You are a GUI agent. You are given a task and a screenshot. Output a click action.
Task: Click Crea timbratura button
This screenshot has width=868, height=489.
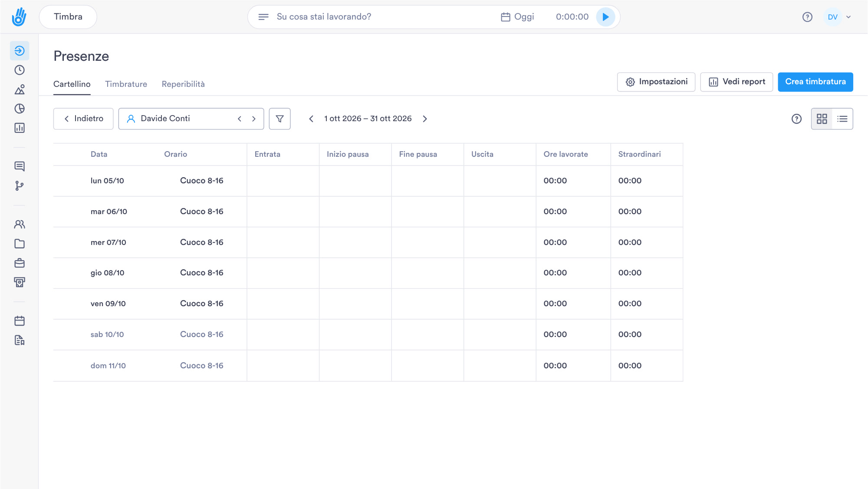pyautogui.click(x=815, y=82)
